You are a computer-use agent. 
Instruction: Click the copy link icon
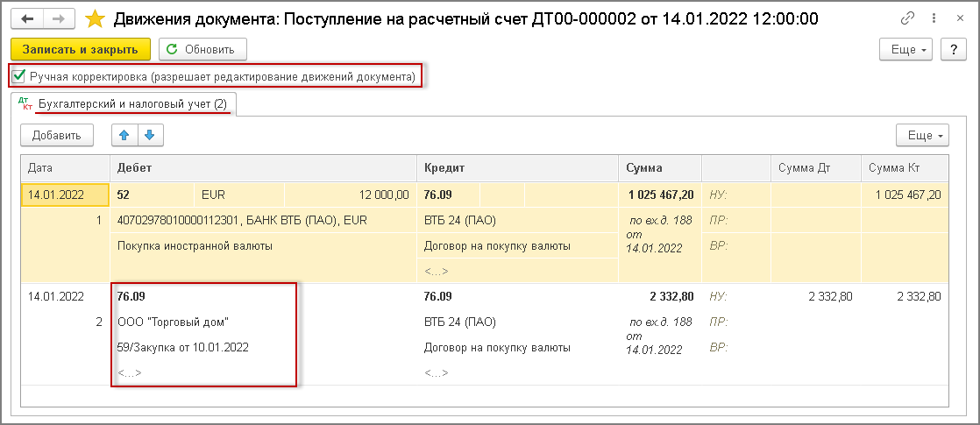pos(907,18)
